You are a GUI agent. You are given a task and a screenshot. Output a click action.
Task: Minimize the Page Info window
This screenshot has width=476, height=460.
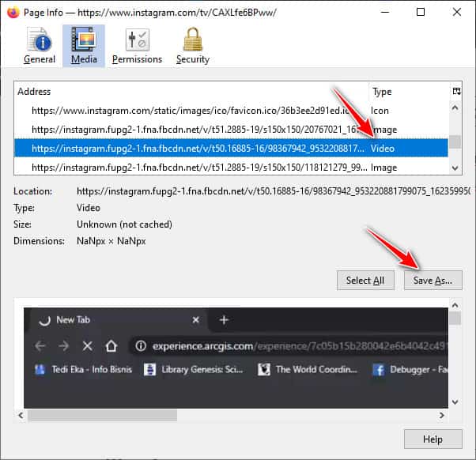(385, 12)
